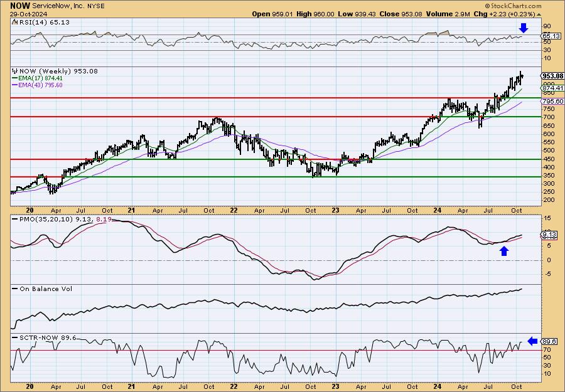
Task: Click the NOW ticker symbol in header
Action: [x=20, y=6]
